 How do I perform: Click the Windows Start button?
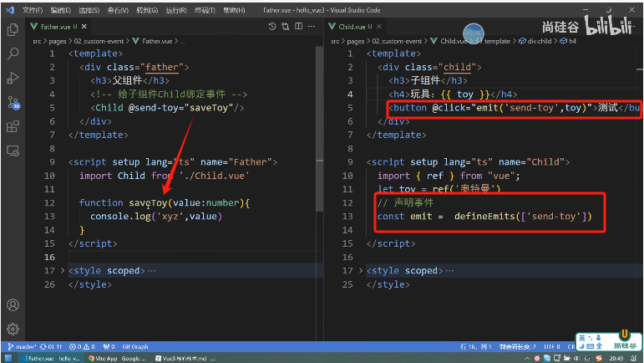[x=8, y=358]
